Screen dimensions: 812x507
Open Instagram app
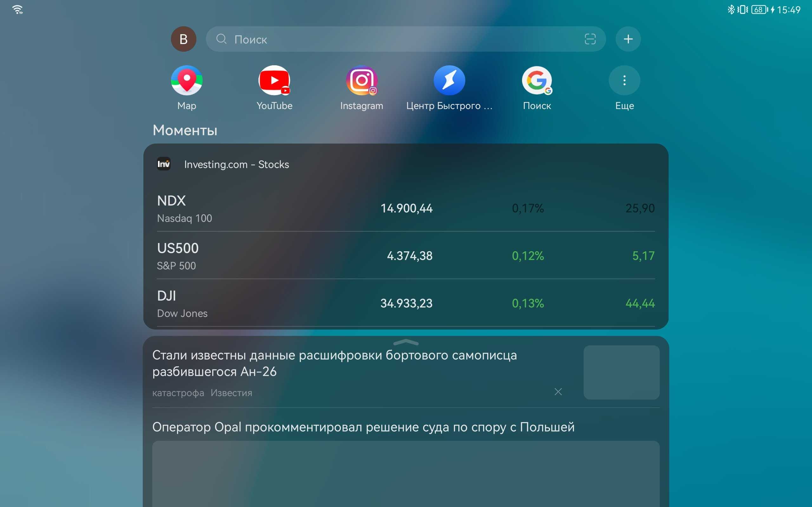pyautogui.click(x=361, y=80)
